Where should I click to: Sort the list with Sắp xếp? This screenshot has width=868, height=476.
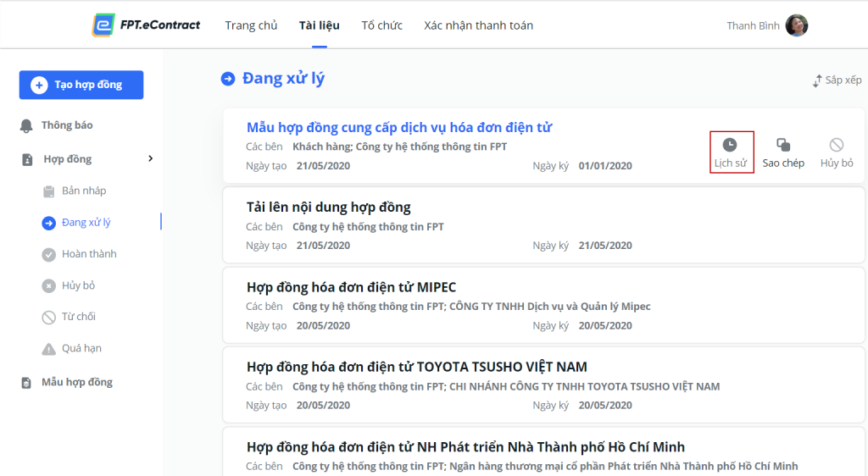coord(837,80)
